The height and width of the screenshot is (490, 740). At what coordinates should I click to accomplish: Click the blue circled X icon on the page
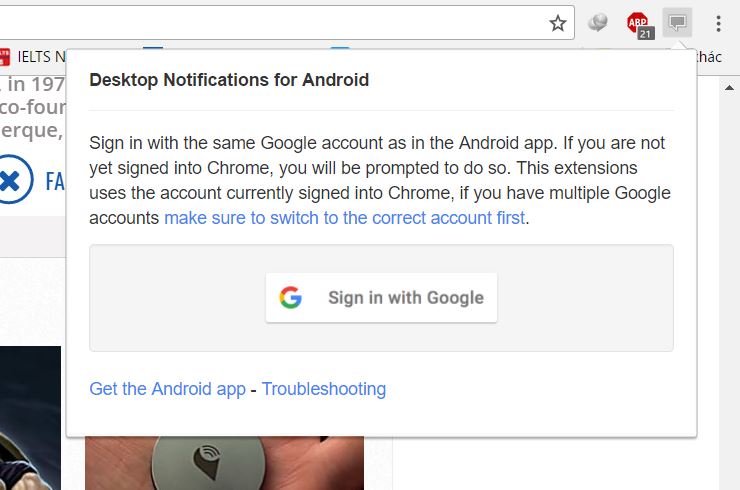(x=11, y=181)
